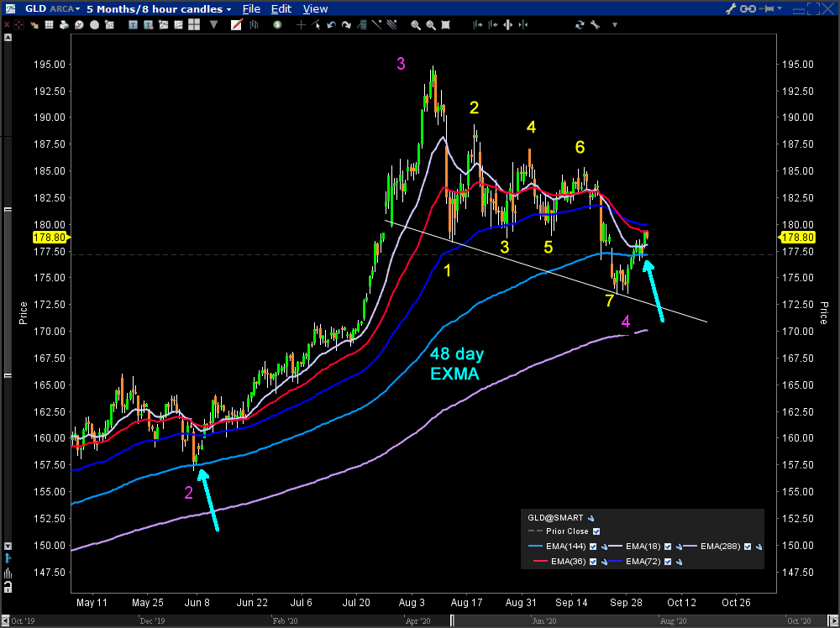Refresh the chart data
Image resolution: width=840 pixels, height=628 pixels.
[x=580, y=24]
